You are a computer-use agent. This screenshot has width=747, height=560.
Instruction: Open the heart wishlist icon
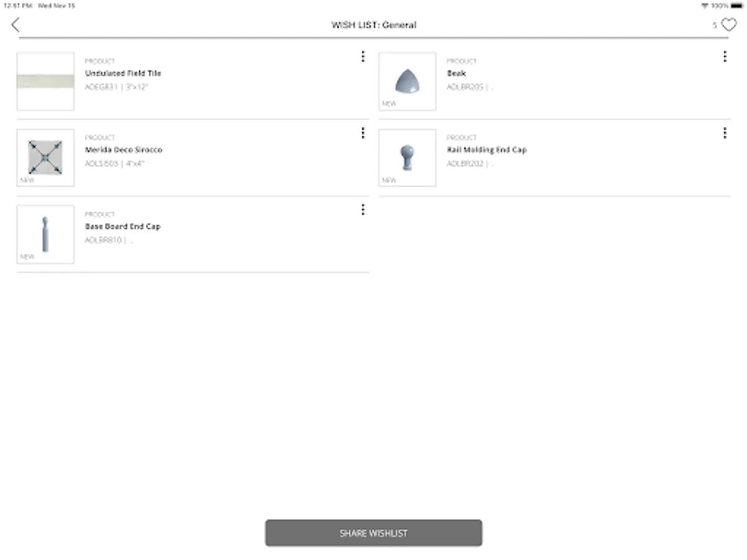727,25
